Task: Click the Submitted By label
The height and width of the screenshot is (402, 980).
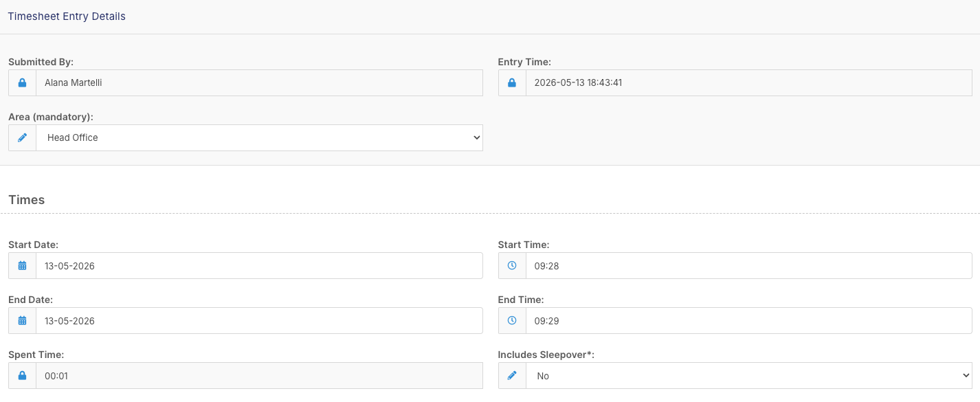Action: pos(41,62)
